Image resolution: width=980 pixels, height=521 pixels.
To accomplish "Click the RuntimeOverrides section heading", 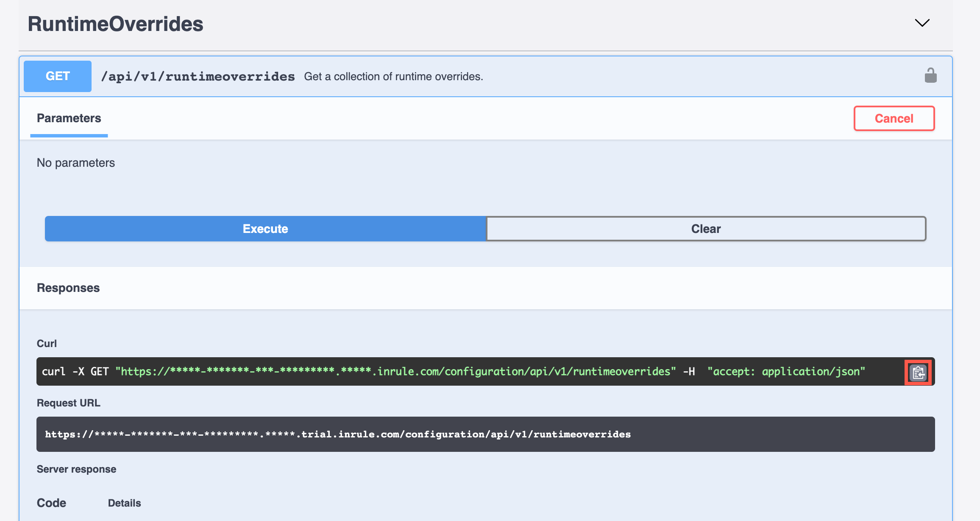I will [115, 24].
